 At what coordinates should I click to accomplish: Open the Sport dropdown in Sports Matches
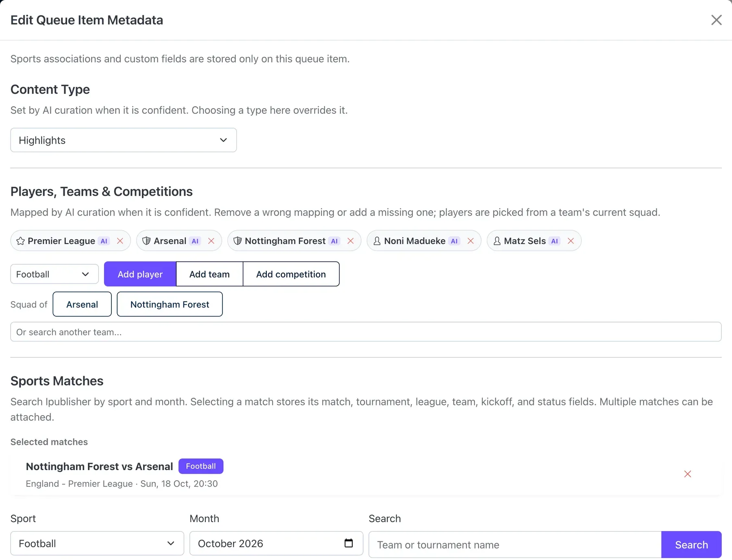click(97, 543)
